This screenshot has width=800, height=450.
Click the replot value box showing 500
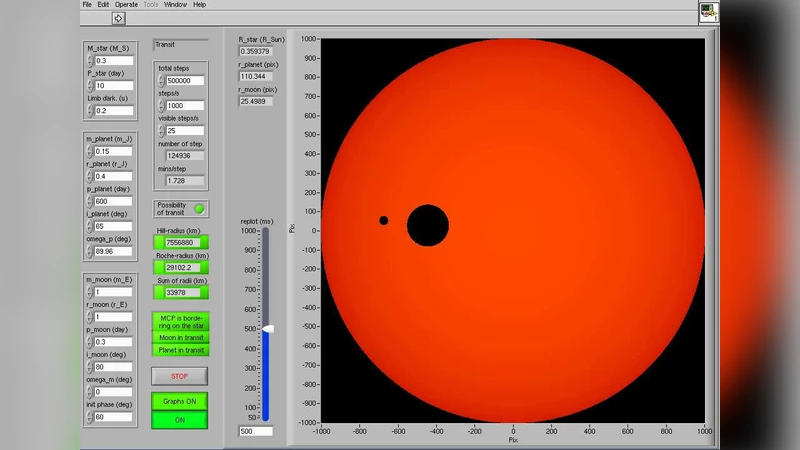pyautogui.click(x=256, y=431)
